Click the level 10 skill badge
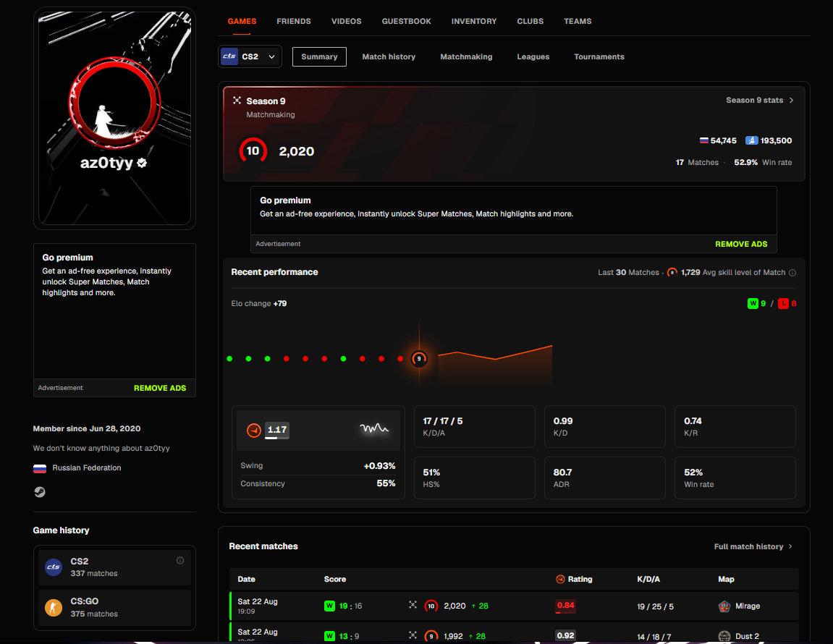Screen dimensions: 833x644 tap(253, 151)
